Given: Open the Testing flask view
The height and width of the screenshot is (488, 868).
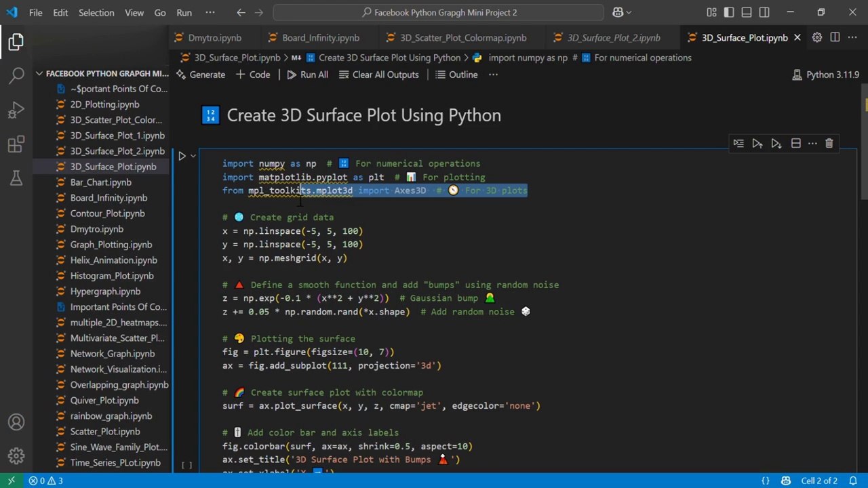Looking at the screenshot, I should point(16,178).
